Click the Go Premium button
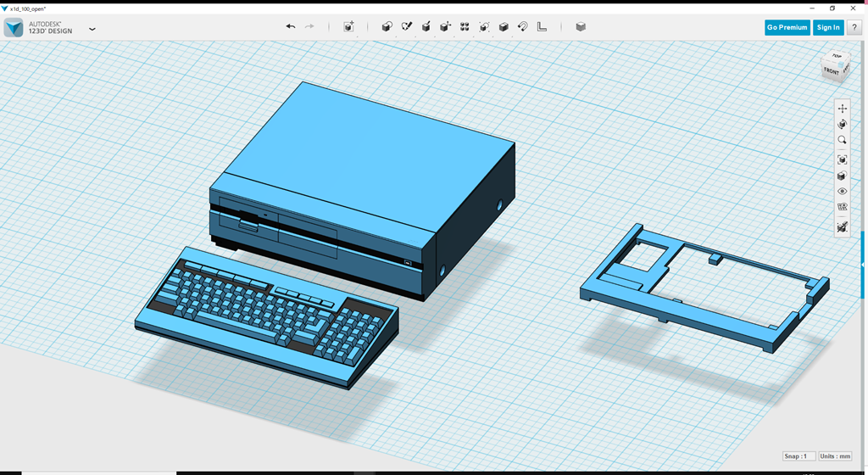The width and height of the screenshot is (868, 475). tap(787, 27)
